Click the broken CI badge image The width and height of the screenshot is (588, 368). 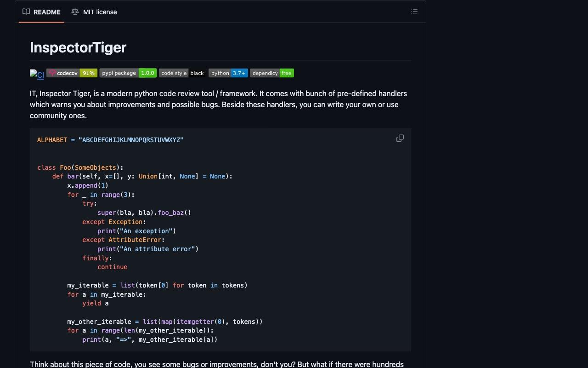37,74
